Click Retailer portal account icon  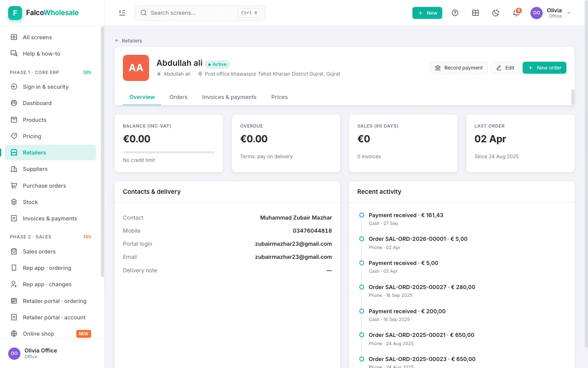click(x=14, y=317)
